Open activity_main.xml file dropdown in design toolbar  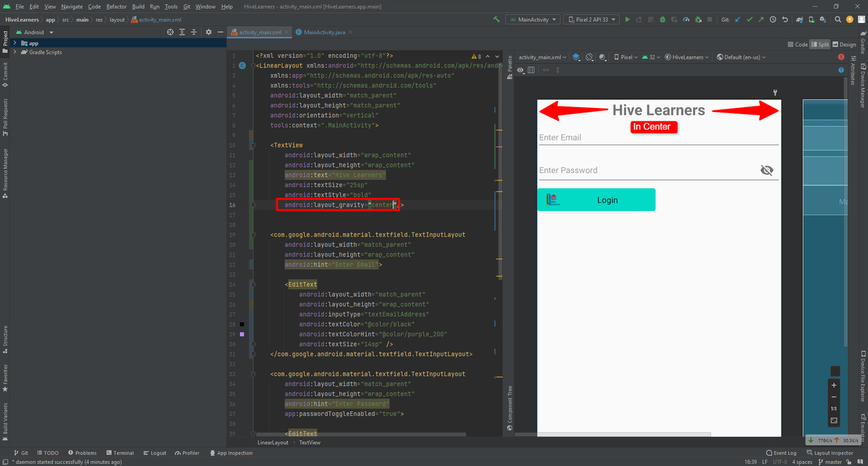(x=542, y=57)
